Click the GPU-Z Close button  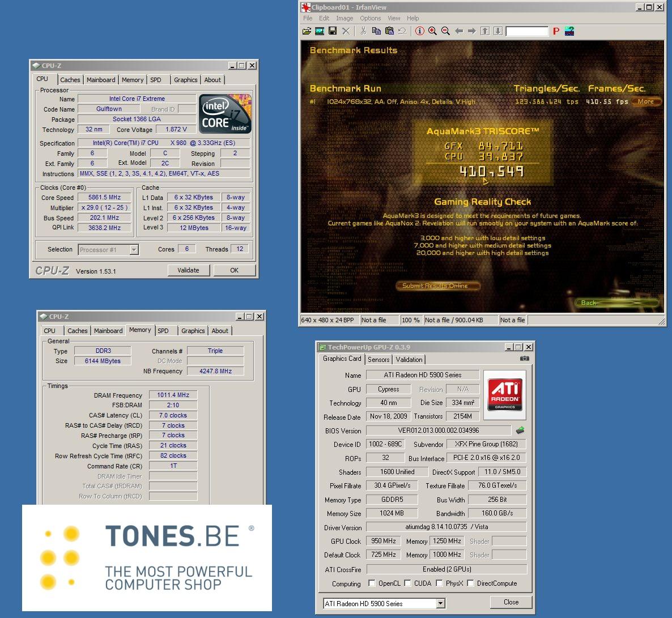pos(511,602)
